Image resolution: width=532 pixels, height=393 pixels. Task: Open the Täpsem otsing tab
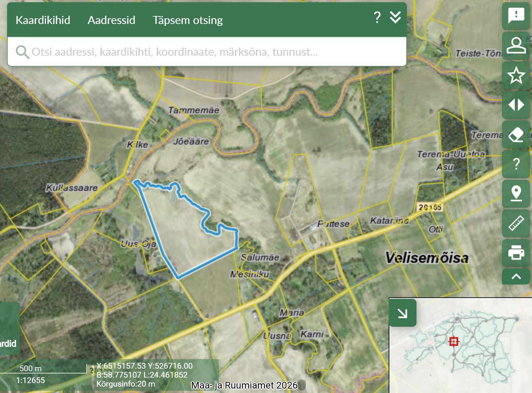click(187, 20)
